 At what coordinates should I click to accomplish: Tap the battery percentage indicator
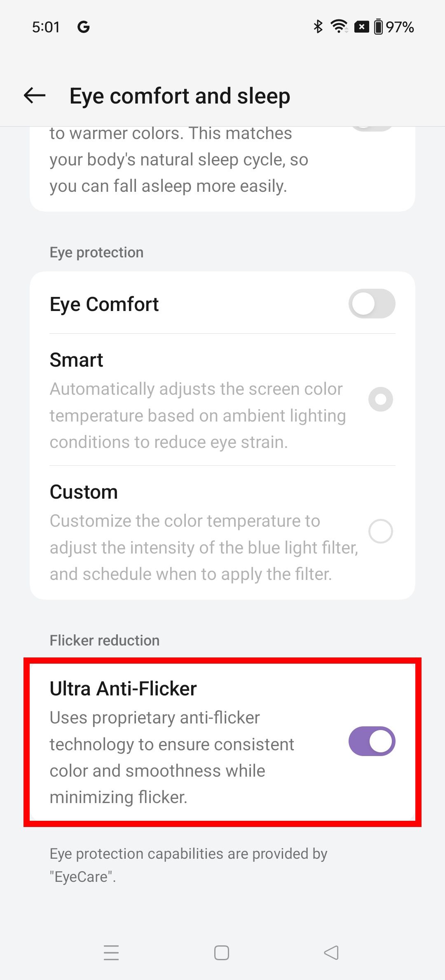400,26
